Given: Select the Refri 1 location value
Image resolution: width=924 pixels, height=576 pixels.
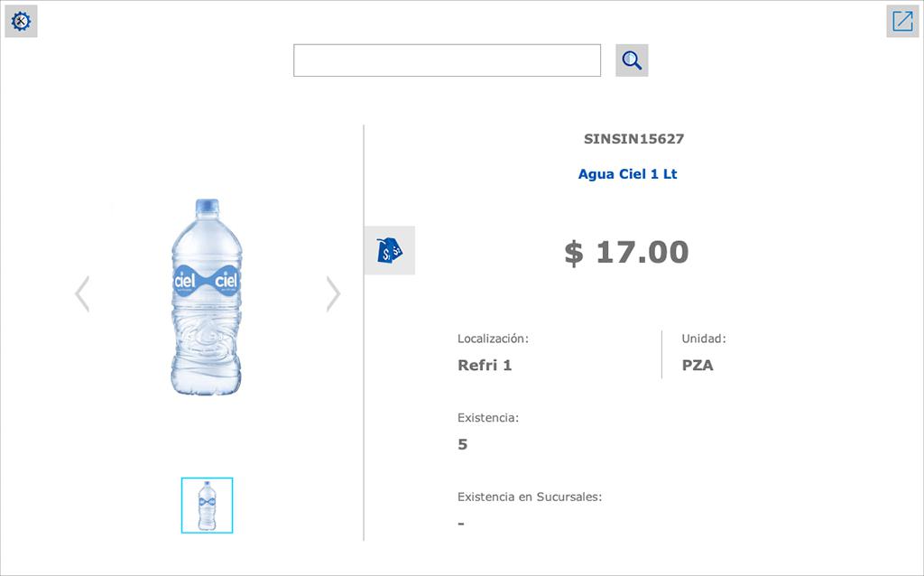Looking at the screenshot, I should click(485, 366).
